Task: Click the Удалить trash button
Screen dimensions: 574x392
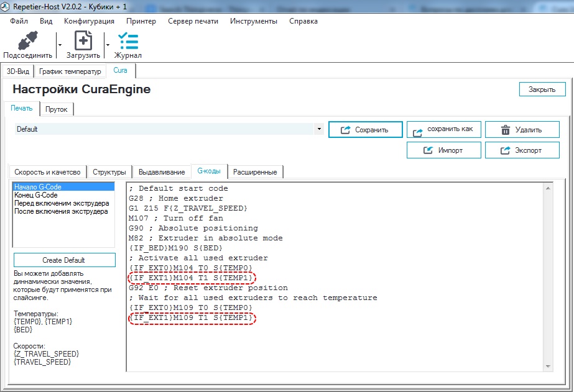Action: pos(521,130)
